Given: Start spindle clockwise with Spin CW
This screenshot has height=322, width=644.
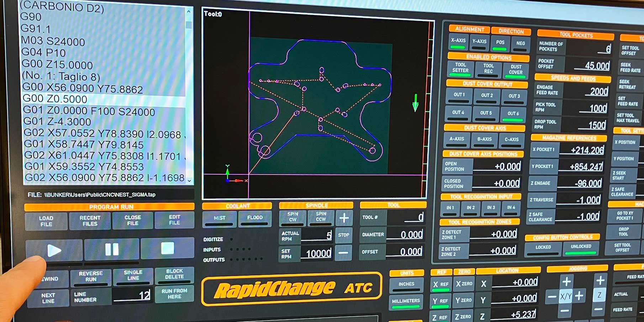Looking at the screenshot, I should pos(292,217).
